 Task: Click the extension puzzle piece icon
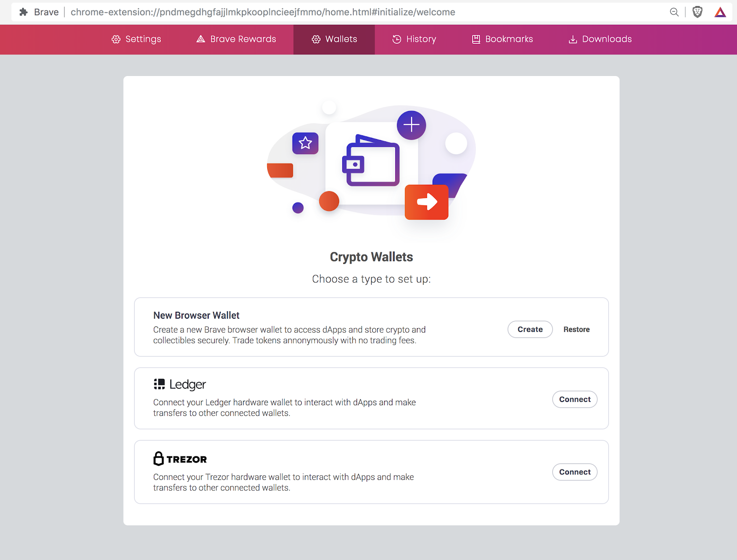pyautogui.click(x=23, y=12)
